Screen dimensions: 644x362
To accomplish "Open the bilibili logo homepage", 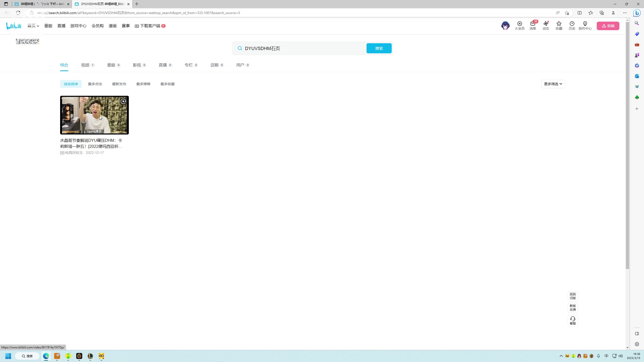I will point(14,26).
